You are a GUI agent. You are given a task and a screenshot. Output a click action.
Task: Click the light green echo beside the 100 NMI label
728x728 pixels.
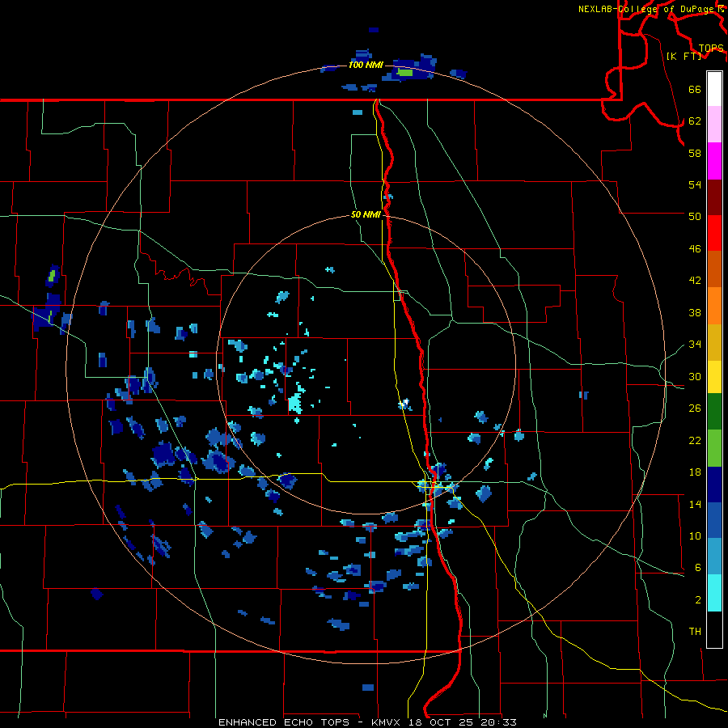point(404,73)
